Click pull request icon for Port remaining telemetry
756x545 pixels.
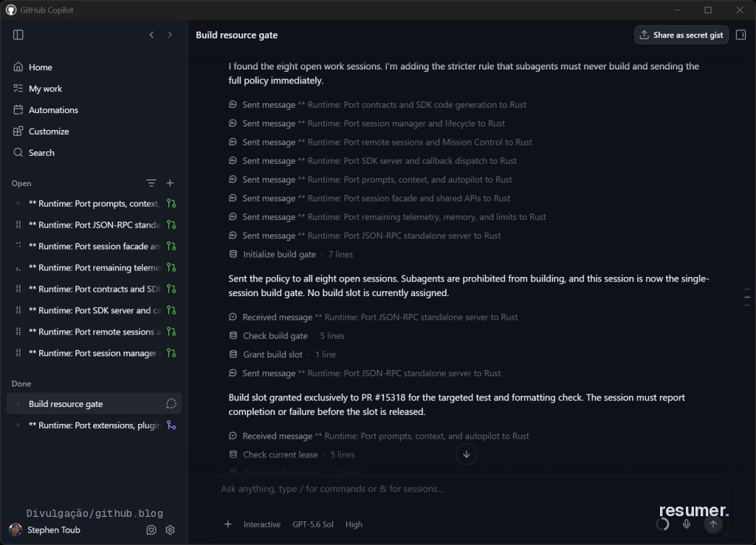tap(171, 267)
